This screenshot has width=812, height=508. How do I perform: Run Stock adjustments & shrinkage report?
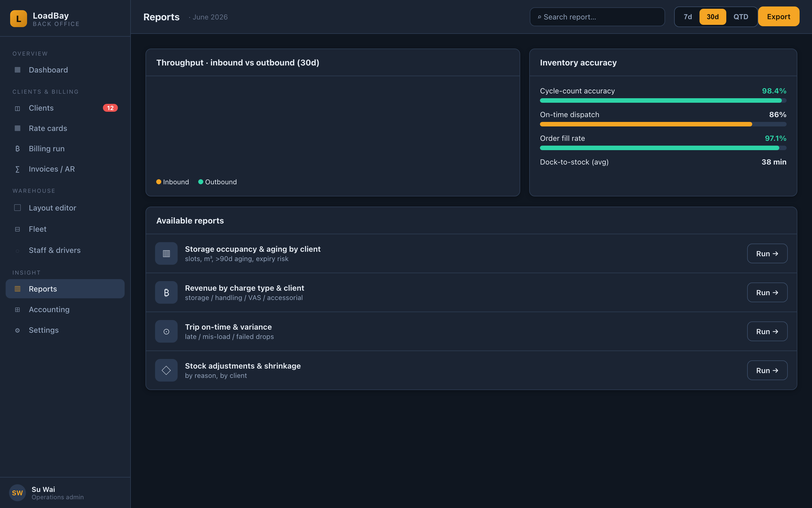[x=767, y=370]
